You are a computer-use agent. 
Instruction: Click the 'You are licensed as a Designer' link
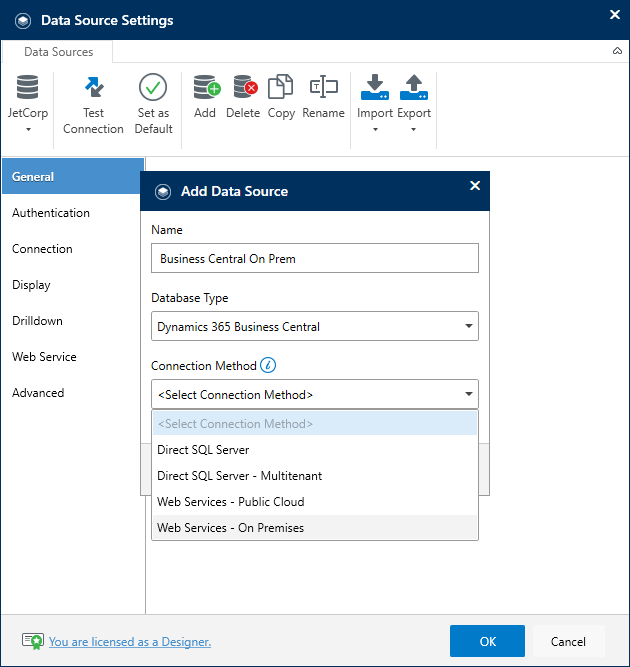coord(130,641)
